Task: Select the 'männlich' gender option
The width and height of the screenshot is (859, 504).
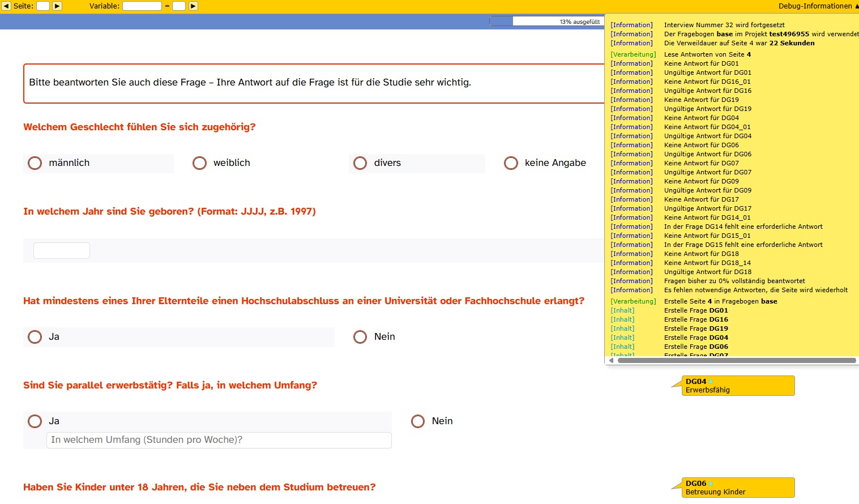Action: (35, 163)
